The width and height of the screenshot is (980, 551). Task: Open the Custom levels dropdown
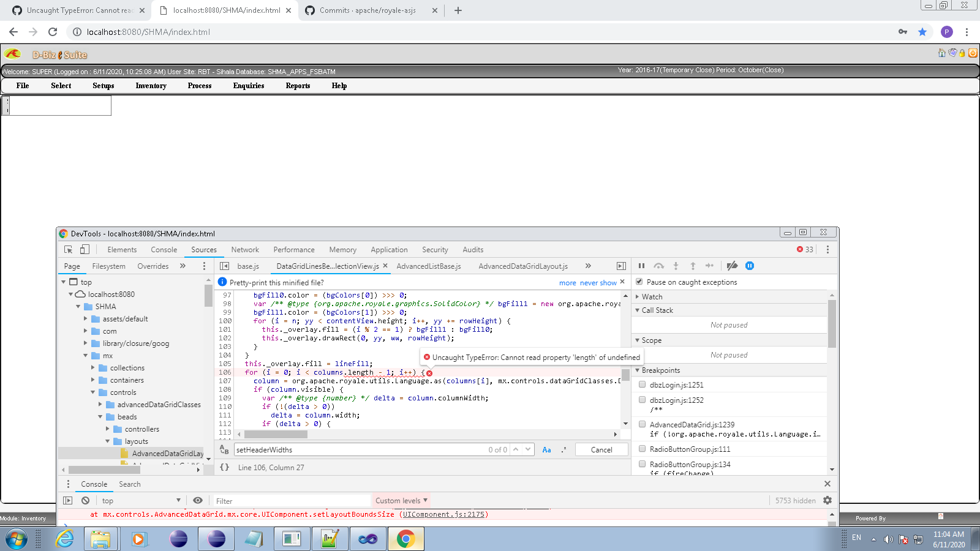(401, 500)
